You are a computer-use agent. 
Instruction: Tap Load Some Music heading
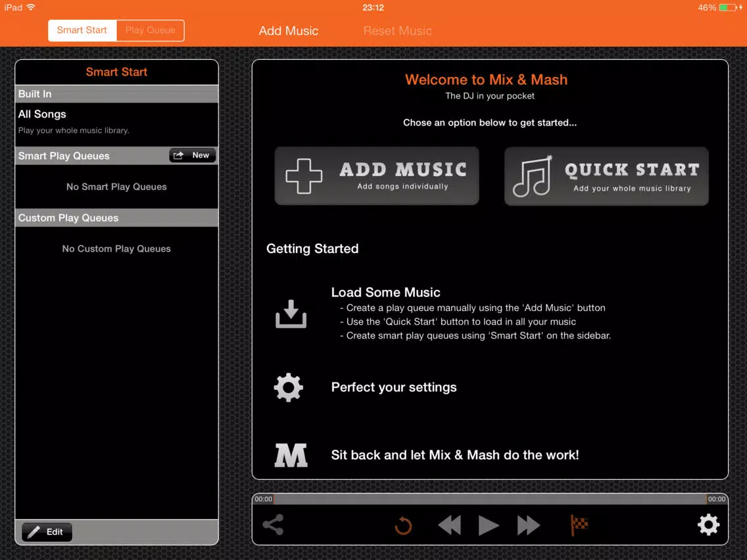click(385, 292)
